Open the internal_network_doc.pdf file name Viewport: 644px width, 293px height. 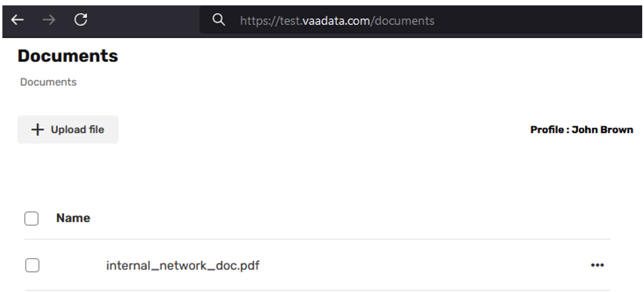tap(183, 265)
